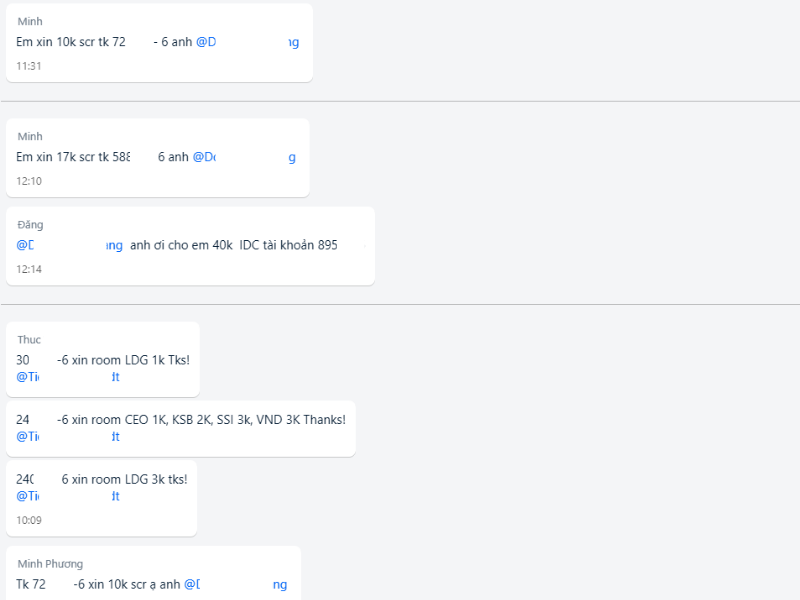This screenshot has width=800, height=600.
Task: Click the @D mention in the 11:31 message
Action: [x=247, y=42]
